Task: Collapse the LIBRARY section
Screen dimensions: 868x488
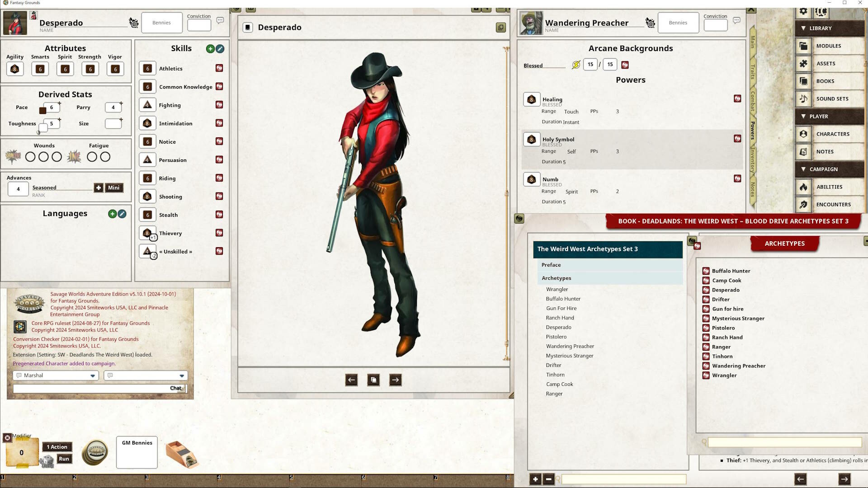Action: [803, 28]
